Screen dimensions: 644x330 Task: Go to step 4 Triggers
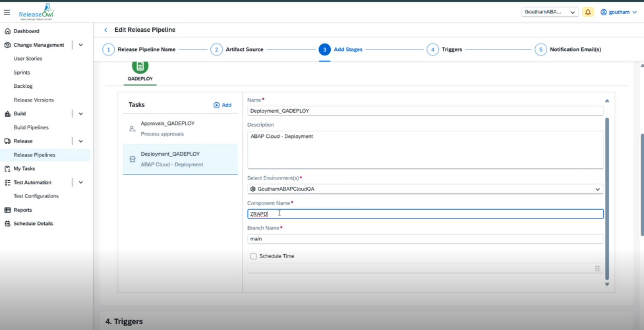tap(432, 49)
